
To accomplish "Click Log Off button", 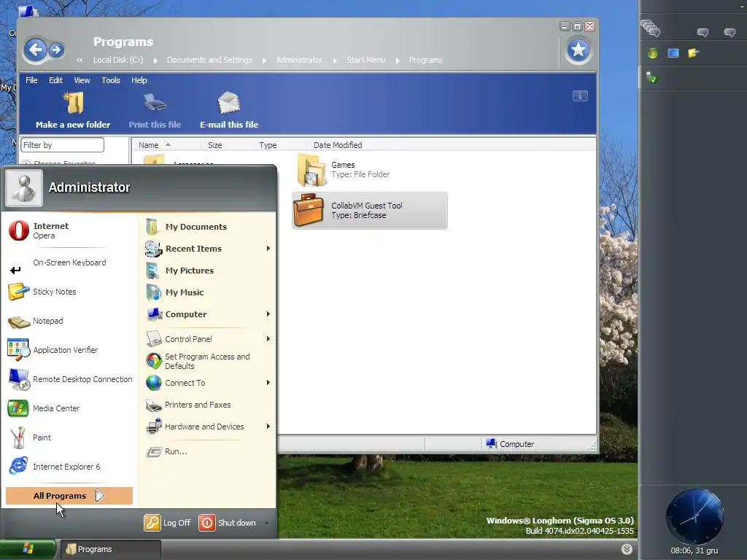I will pos(167,523).
